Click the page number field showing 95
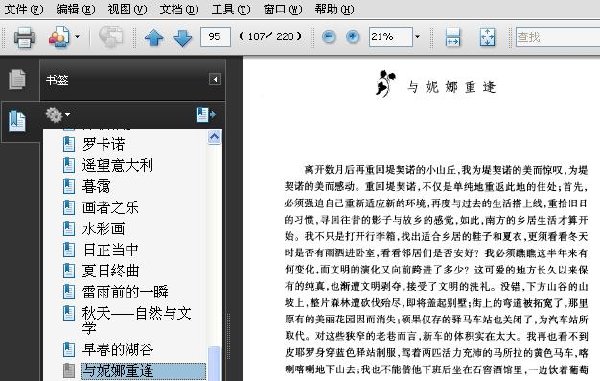Image resolution: width=600 pixels, height=381 pixels. click(x=215, y=37)
